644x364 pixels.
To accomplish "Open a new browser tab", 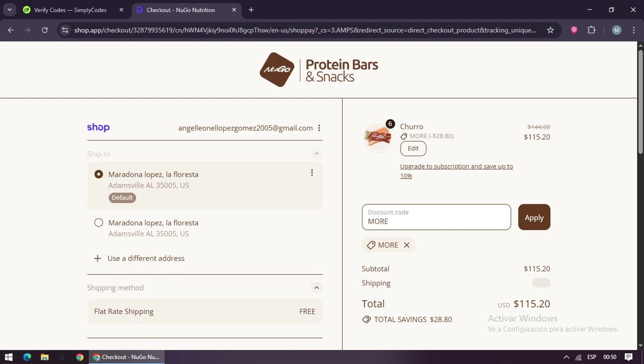I will [251, 10].
